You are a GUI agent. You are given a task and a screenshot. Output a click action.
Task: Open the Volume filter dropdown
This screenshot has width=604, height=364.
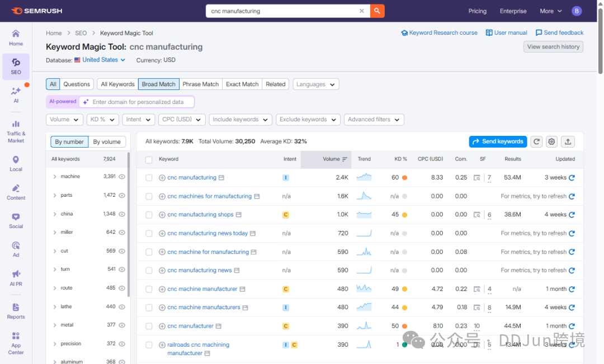(64, 120)
